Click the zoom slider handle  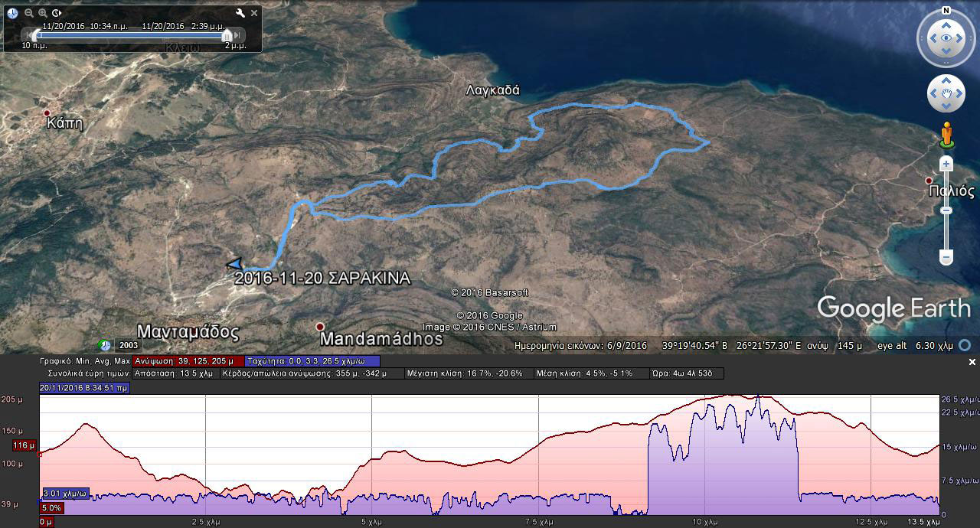(x=946, y=210)
